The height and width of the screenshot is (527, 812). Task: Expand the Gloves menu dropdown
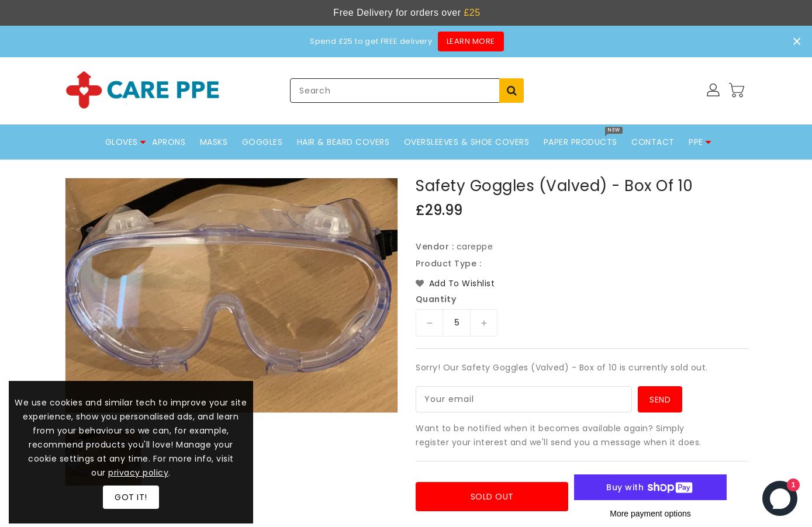143,143
